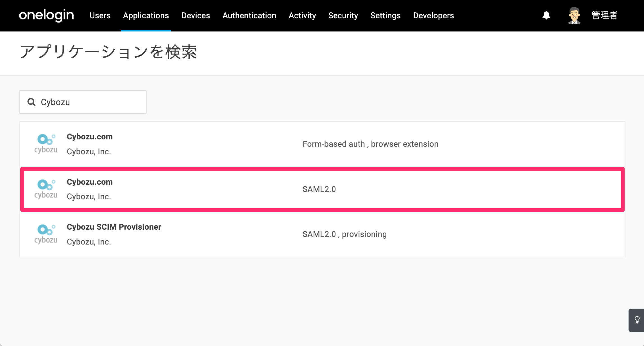This screenshot has width=644, height=346.
Task: Click 'Form-based auth , browser extension' text
Action: pos(370,144)
